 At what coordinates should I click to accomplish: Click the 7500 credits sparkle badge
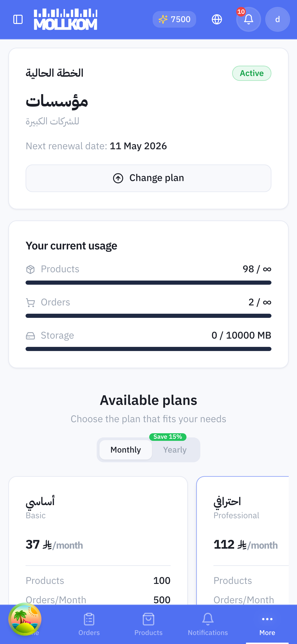click(x=174, y=19)
